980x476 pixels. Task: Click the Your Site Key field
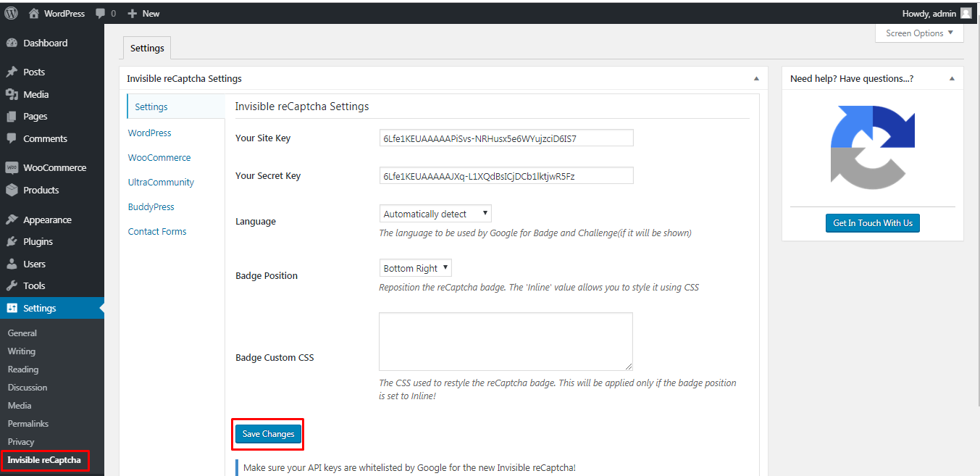[506, 138]
